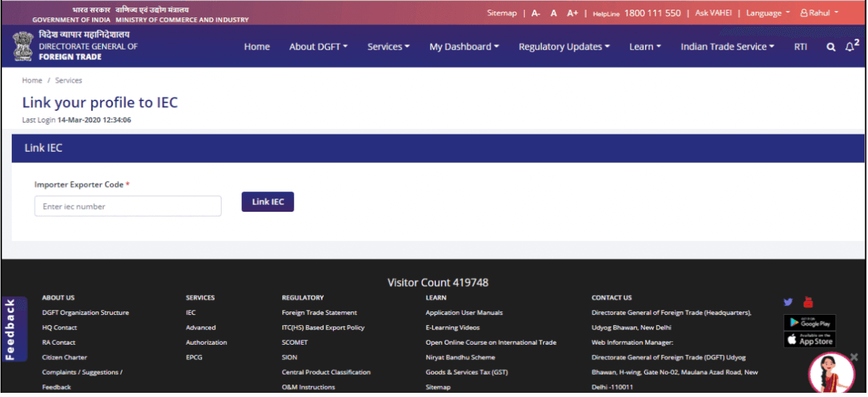868x397 pixels.
Task: Click the Google Play badge
Action: [809, 322]
